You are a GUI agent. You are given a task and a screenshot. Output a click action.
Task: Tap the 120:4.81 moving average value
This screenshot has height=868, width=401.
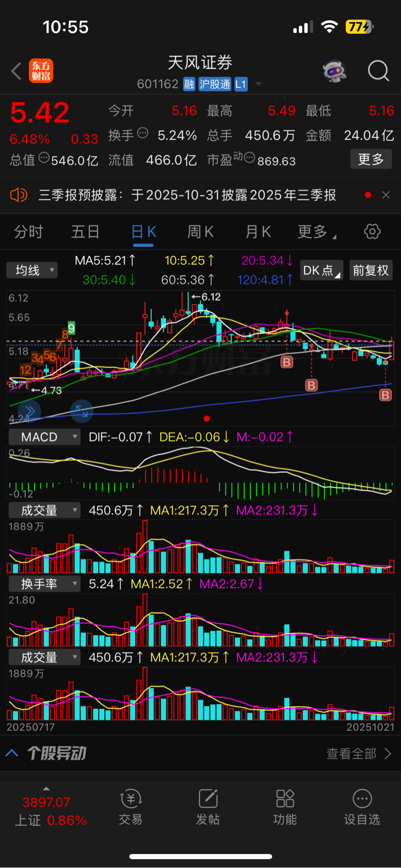point(265,280)
